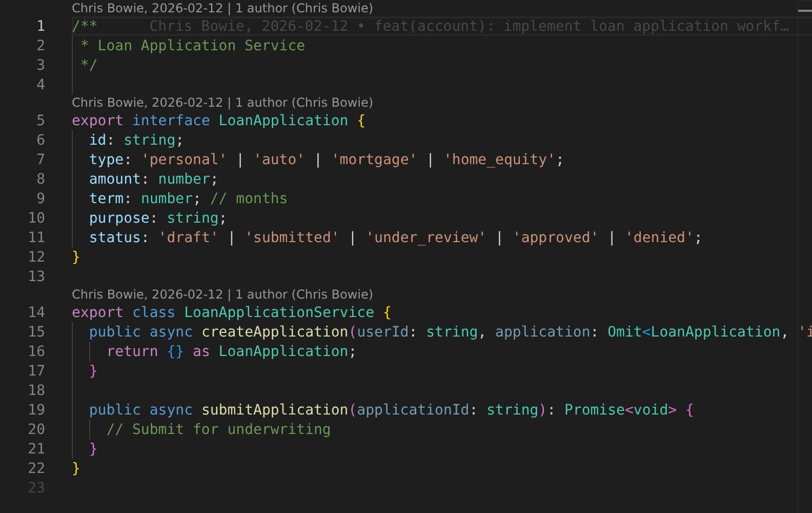The height and width of the screenshot is (513, 812).
Task: Click the inline blame annotation on line 1
Action: click(x=469, y=26)
